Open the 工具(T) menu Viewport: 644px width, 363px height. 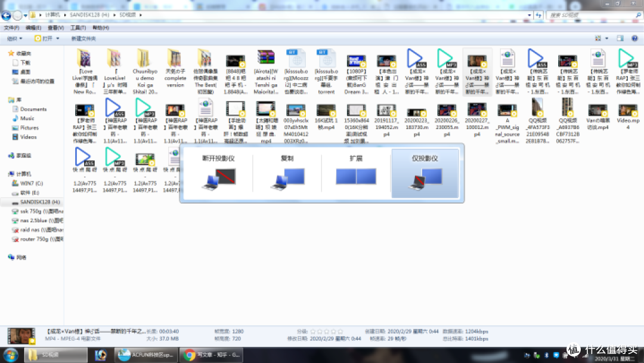click(78, 27)
